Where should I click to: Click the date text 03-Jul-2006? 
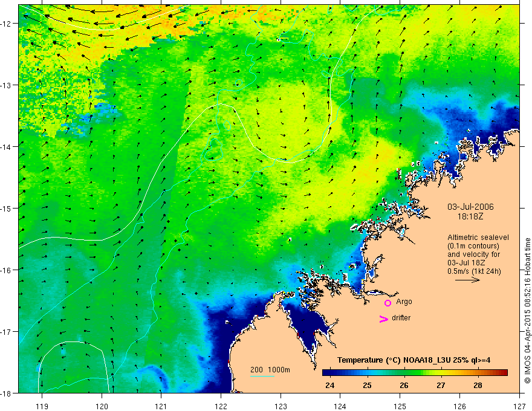tap(470, 207)
